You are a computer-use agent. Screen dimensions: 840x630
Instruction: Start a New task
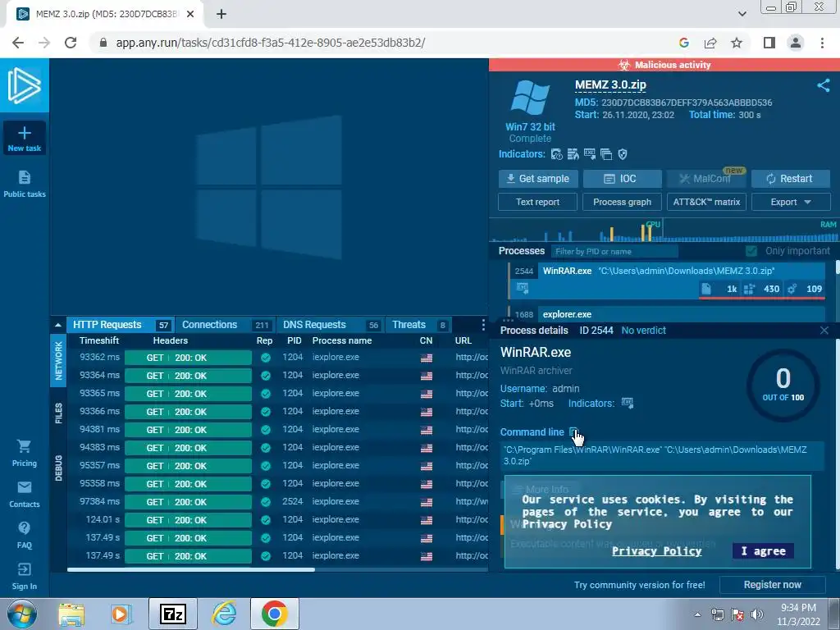pyautogui.click(x=24, y=138)
